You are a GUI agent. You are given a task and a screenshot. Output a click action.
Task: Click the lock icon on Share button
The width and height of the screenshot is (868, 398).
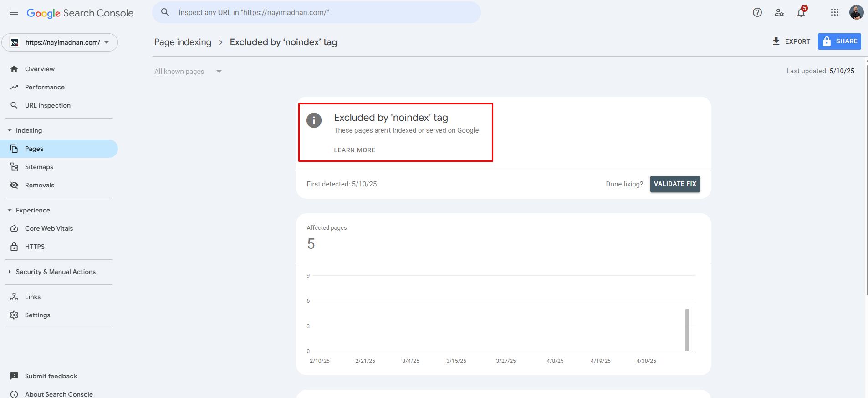tap(827, 41)
